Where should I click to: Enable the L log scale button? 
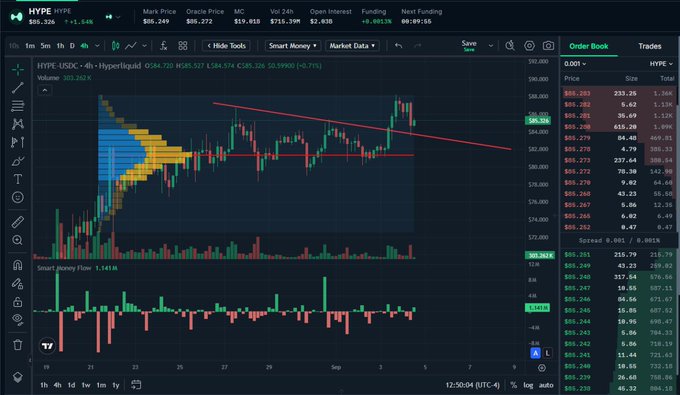tap(548, 353)
